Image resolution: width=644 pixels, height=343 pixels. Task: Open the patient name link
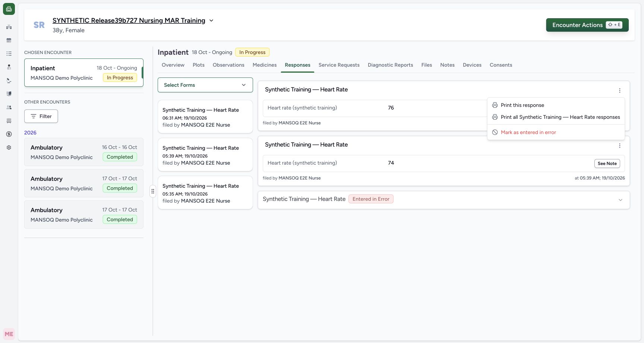pos(129,20)
